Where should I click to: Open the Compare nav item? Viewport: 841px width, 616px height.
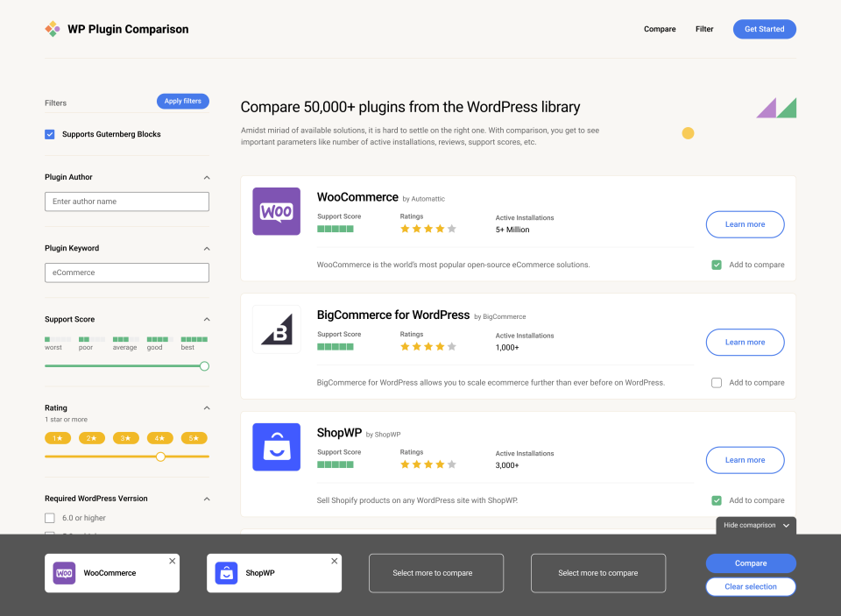tap(660, 29)
